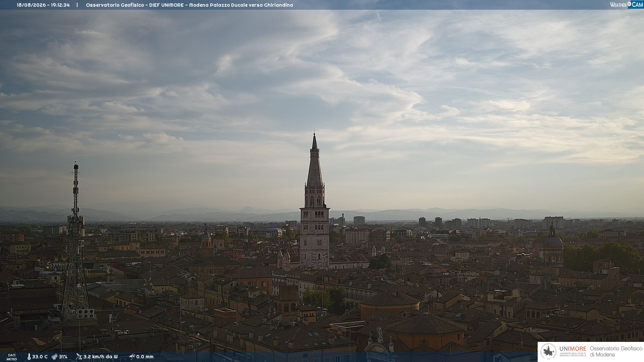The width and height of the screenshot is (644, 362).
Task: Click the 0.0 mm rainfall value
Action: (145, 357)
